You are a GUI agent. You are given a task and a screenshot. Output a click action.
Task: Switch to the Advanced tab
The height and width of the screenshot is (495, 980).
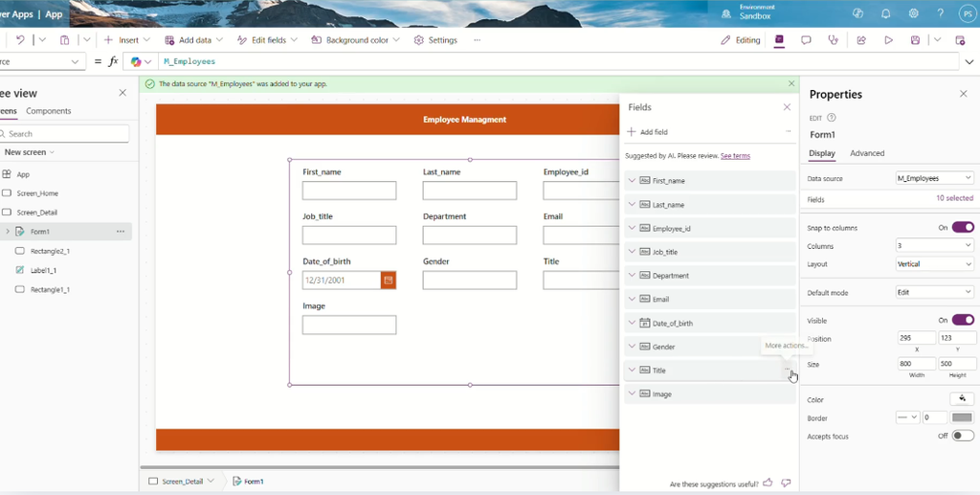point(867,153)
